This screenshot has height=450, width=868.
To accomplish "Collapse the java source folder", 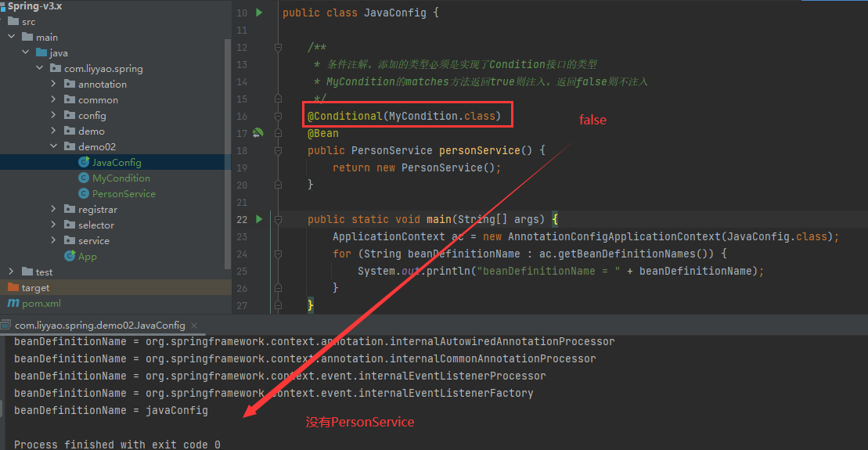I will pyautogui.click(x=26, y=52).
